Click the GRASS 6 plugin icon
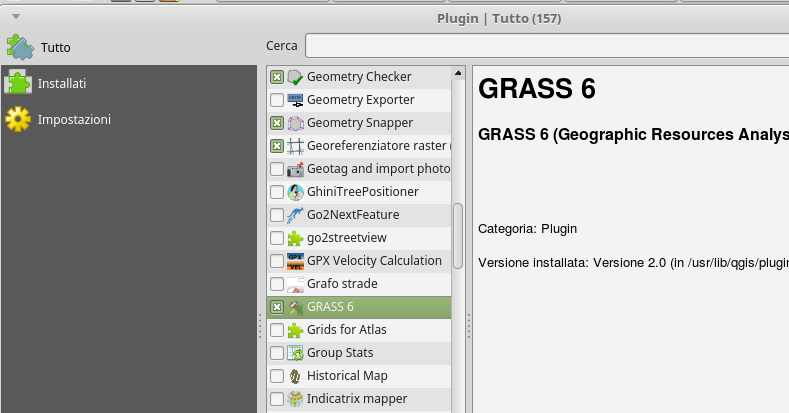This screenshot has width=789, height=413. point(295,307)
